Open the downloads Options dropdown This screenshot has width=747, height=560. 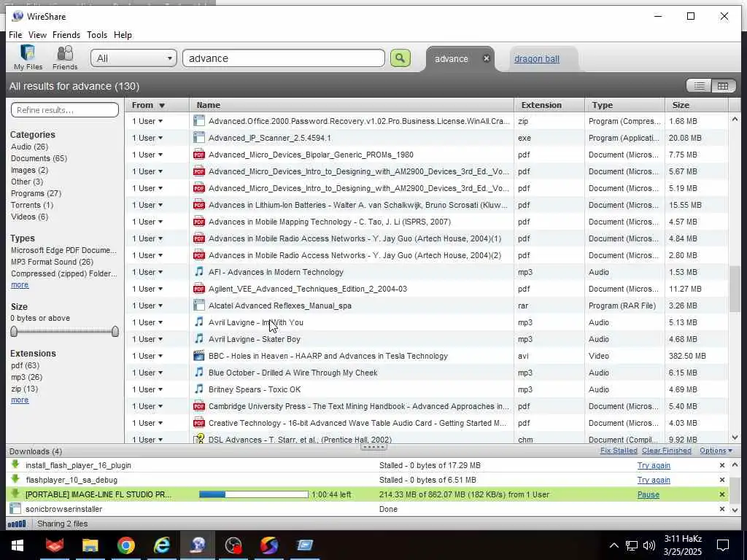click(716, 451)
